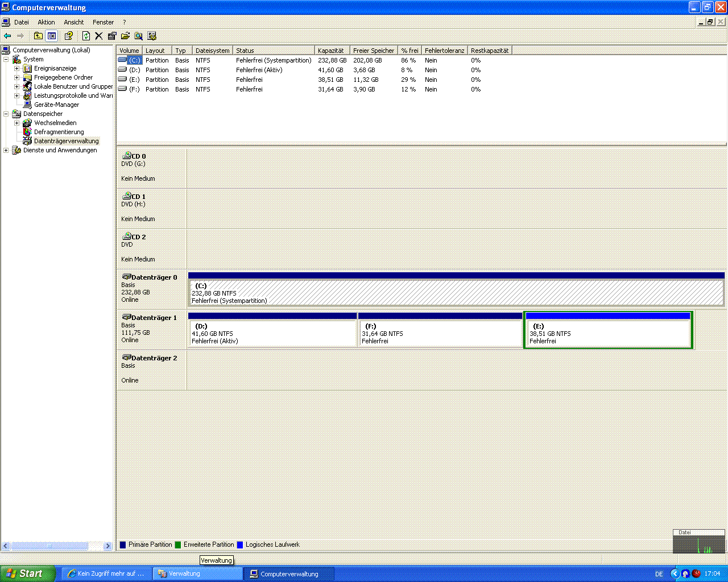Click the last settings toolbar icon

pyautogui.click(x=152, y=36)
